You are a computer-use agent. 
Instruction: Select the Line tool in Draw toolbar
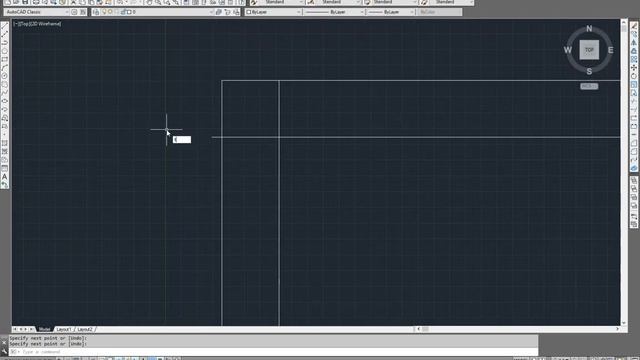[4, 26]
